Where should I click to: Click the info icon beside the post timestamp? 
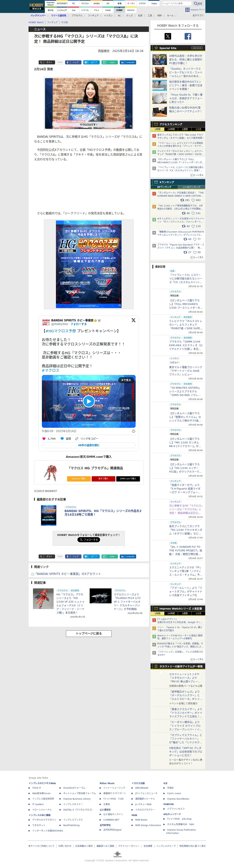tap(133, 431)
